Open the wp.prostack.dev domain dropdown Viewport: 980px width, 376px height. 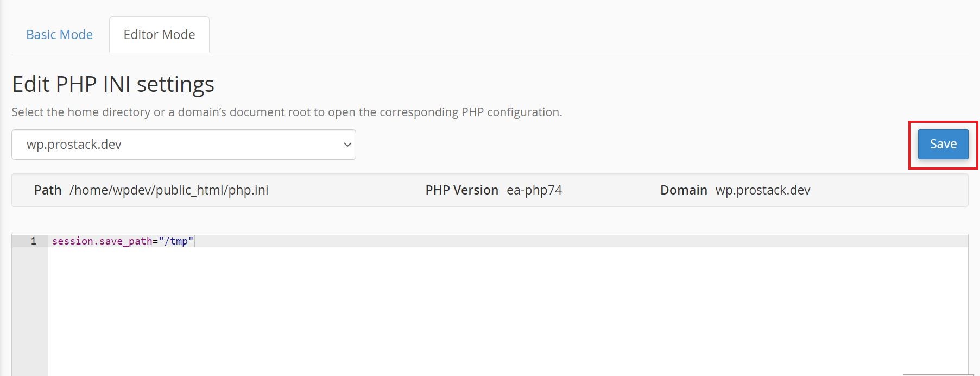point(184,145)
